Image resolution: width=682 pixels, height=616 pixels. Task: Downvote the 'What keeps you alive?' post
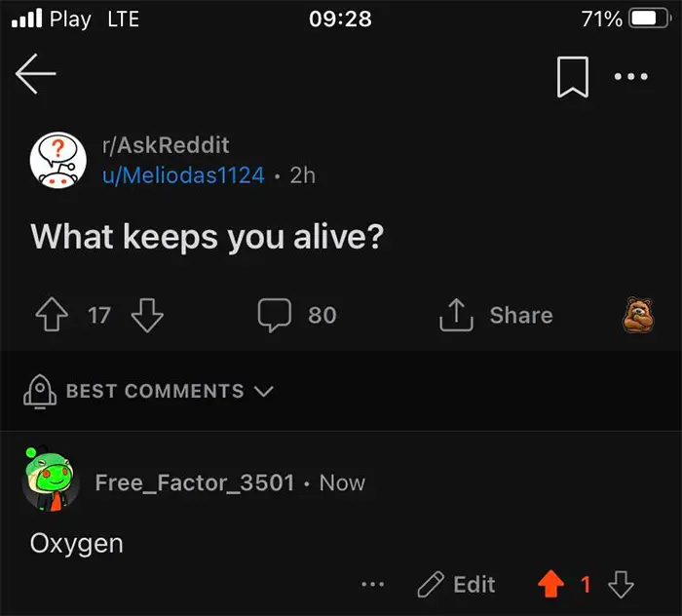point(146,315)
